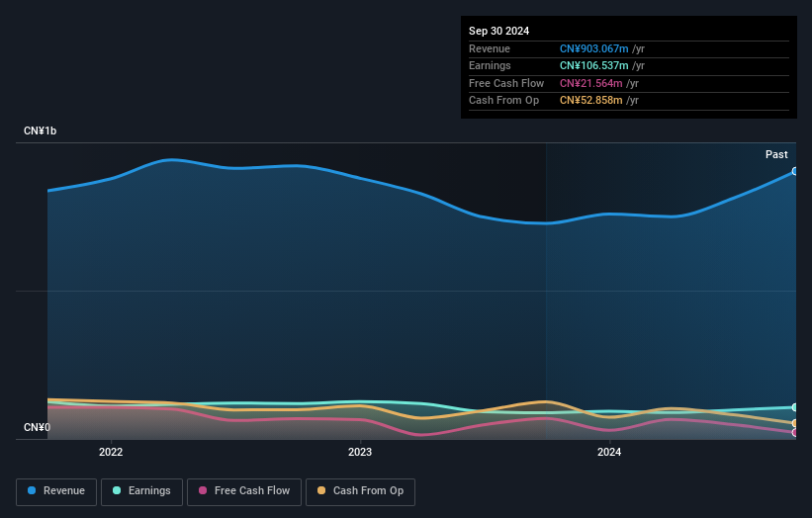Click the Sep 30 2024 tooltip date
This screenshot has height=518, width=812.
coord(498,31)
